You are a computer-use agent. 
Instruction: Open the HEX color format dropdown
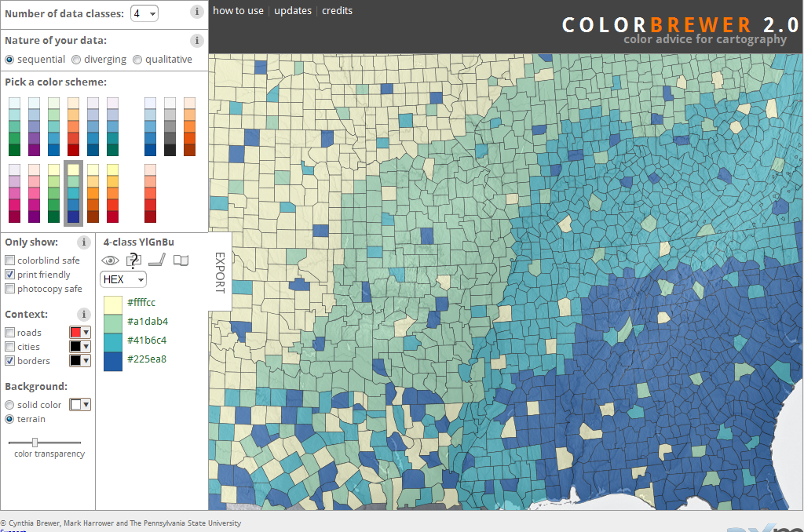pyautogui.click(x=122, y=279)
